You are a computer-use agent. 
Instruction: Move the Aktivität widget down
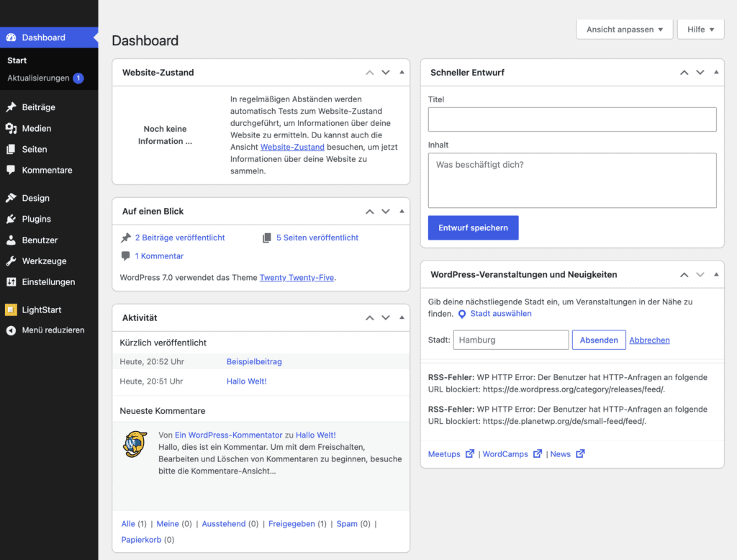[386, 318]
